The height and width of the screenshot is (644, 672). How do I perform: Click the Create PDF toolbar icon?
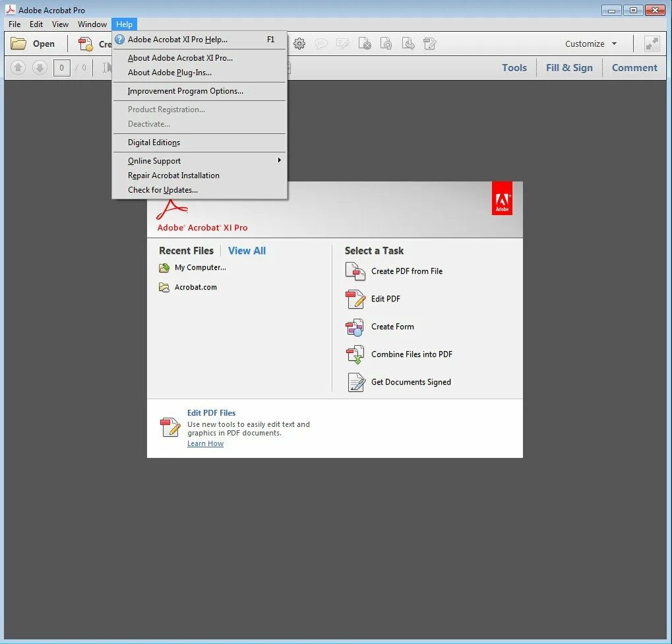point(85,44)
